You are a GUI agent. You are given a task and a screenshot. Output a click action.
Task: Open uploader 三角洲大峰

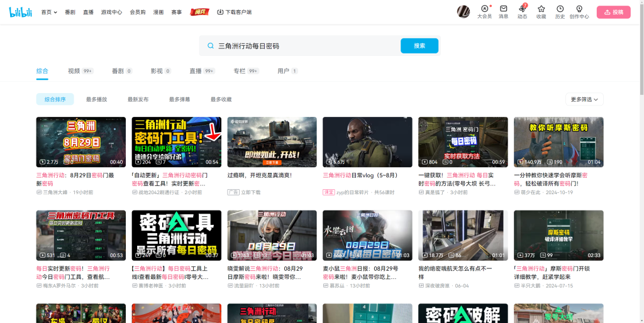click(55, 192)
